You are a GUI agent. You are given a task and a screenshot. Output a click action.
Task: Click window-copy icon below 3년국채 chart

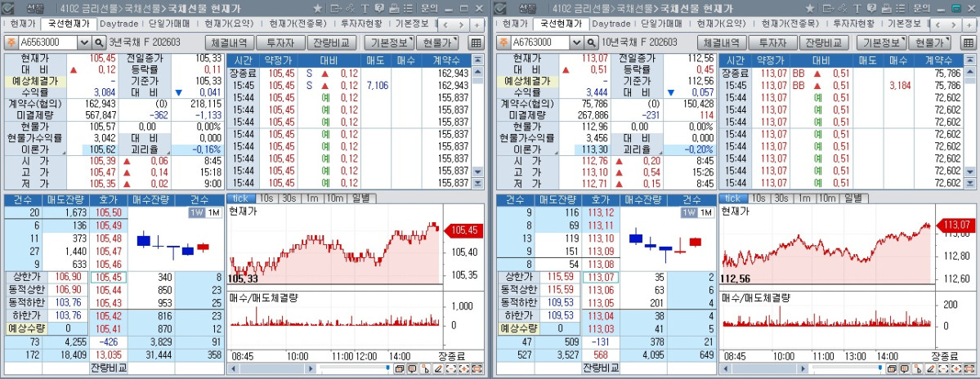(x=400, y=368)
